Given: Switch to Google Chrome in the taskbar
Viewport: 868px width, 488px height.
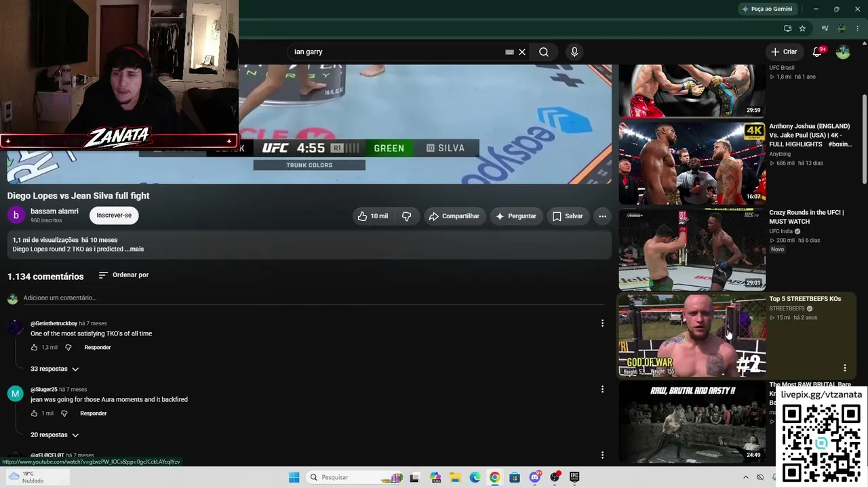Looking at the screenshot, I should pyautogui.click(x=495, y=477).
